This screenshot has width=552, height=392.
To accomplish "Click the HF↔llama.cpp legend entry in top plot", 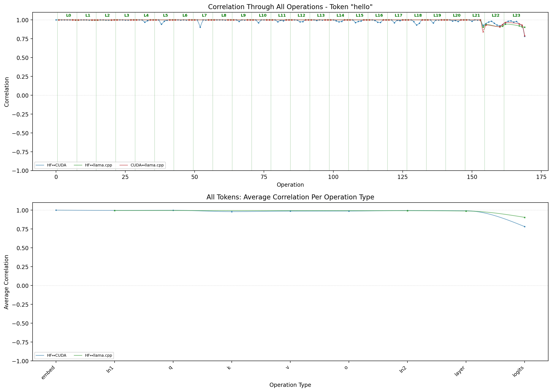I will coord(98,165).
